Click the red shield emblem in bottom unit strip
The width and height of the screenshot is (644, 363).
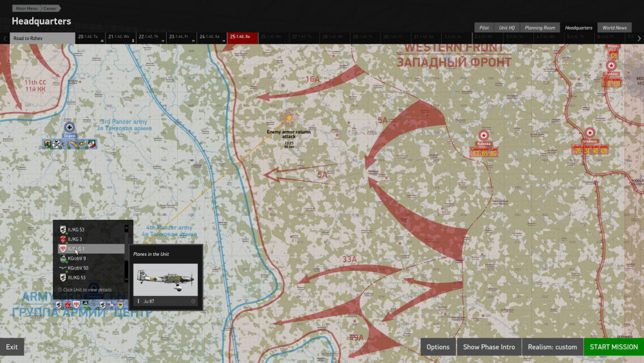pos(68,304)
